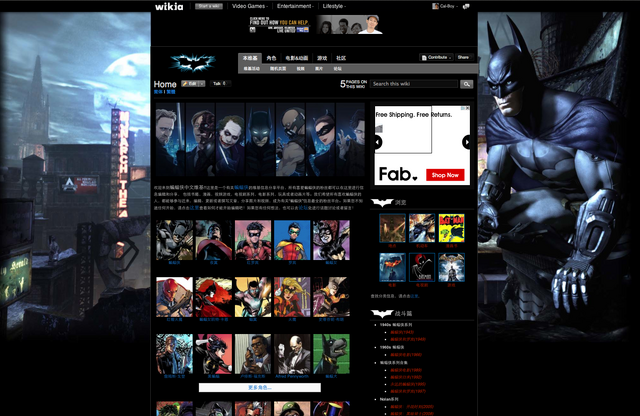Image resolution: width=640 pixels, height=416 pixels.
Task: Open the animated series logo thumbnail
Action: pyautogui.click(x=422, y=267)
